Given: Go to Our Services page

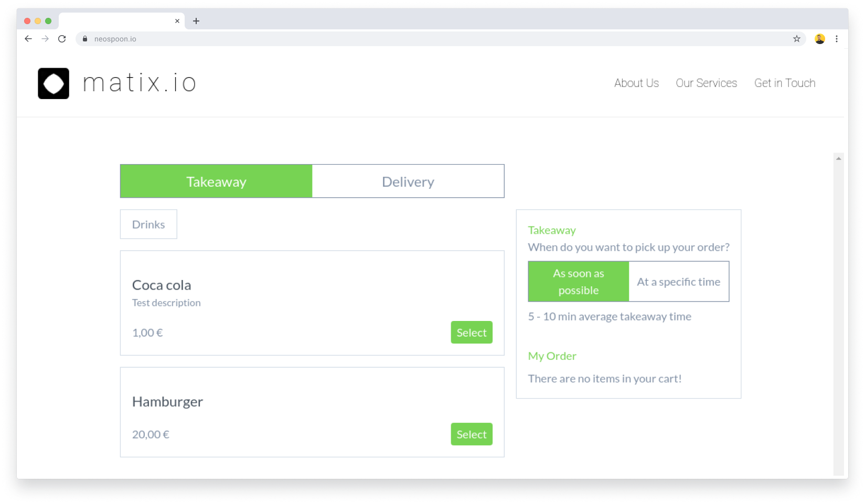Looking at the screenshot, I should tap(706, 83).
